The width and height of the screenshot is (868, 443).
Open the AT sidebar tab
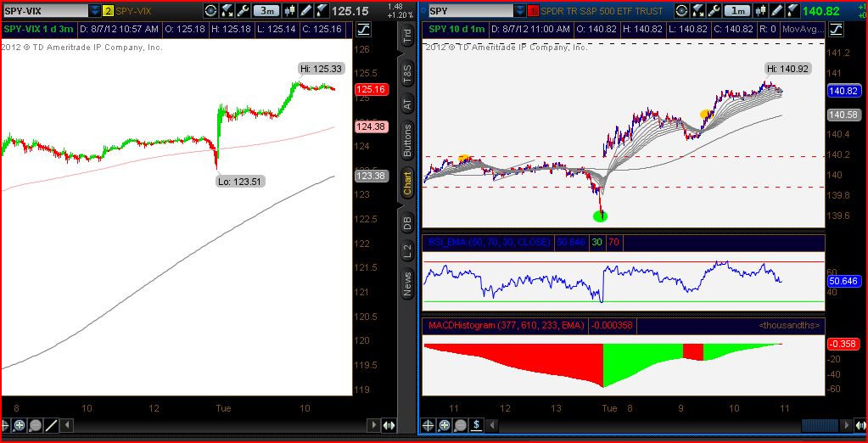tap(407, 104)
